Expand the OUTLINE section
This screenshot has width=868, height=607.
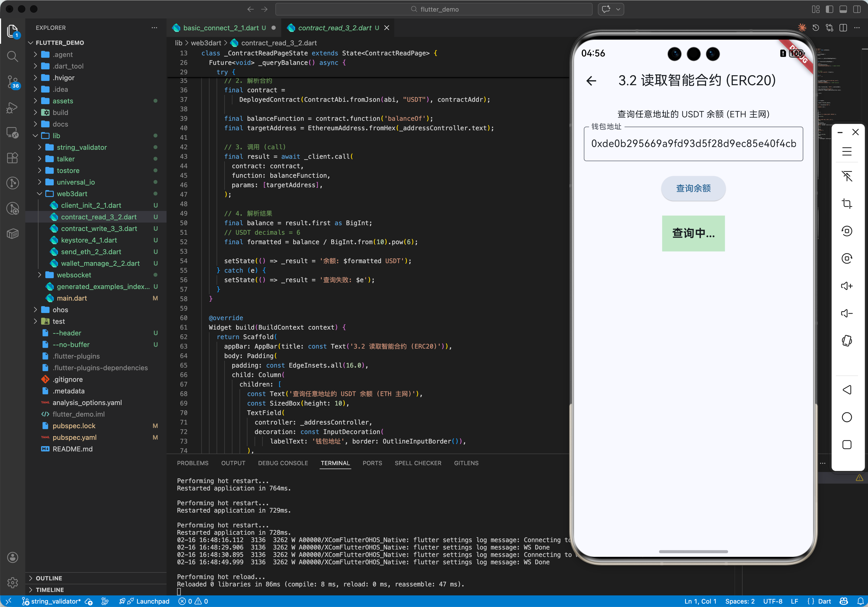tap(49, 578)
